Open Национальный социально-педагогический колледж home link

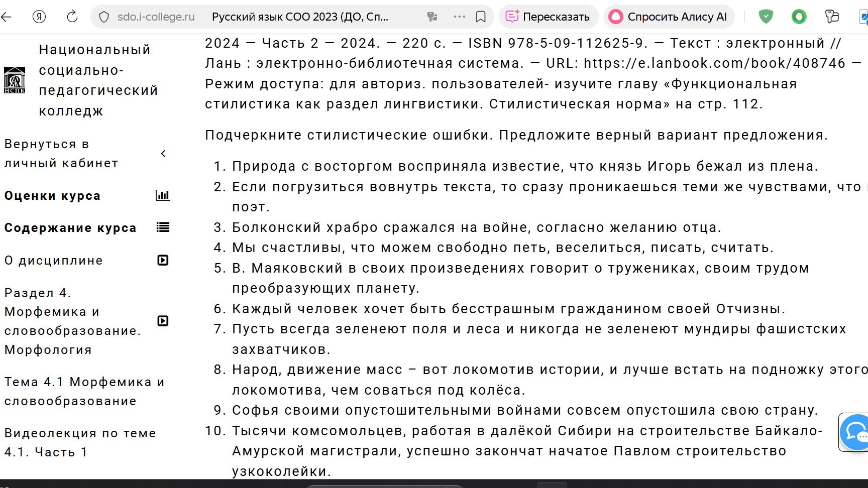point(98,80)
